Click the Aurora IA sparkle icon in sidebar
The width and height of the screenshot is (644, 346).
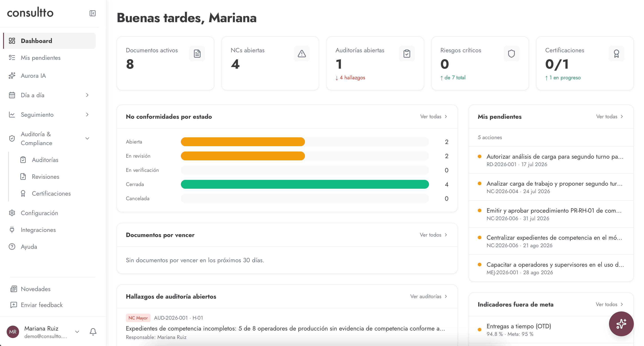tap(12, 76)
